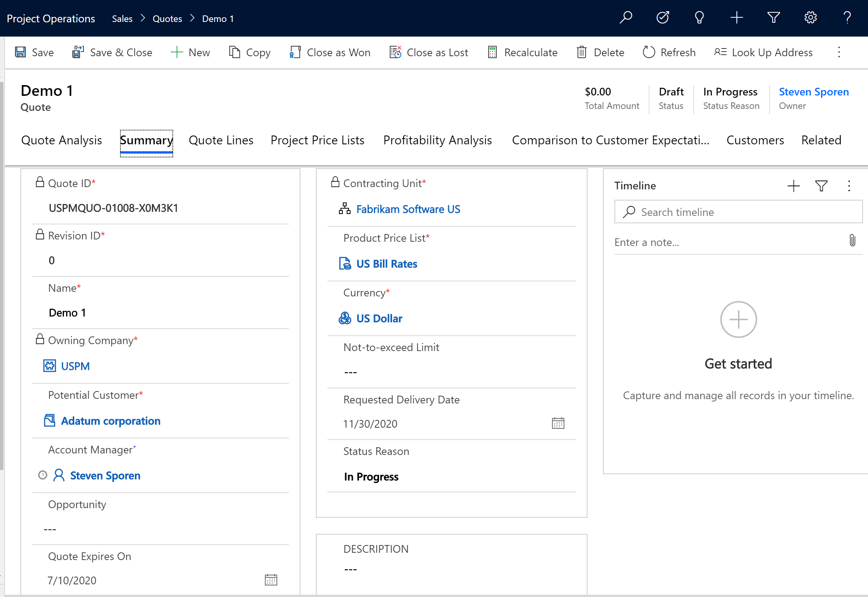Refresh the quote record
The width and height of the screenshot is (868, 597).
(649, 52)
